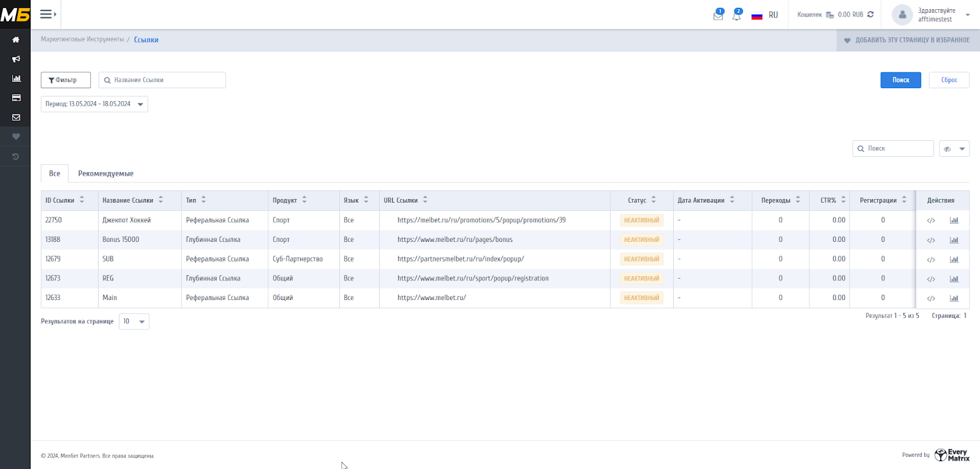Screen dimensions: 980x469
Task: Sort by Переходы column
Action: coord(797,200)
